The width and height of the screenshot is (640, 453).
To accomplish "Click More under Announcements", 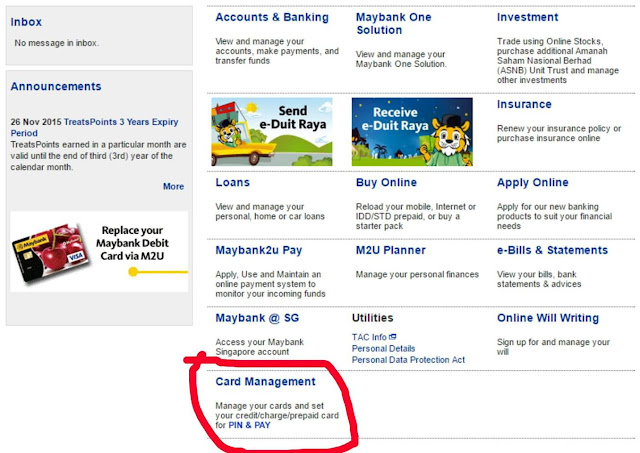I will click(x=173, y=187).
